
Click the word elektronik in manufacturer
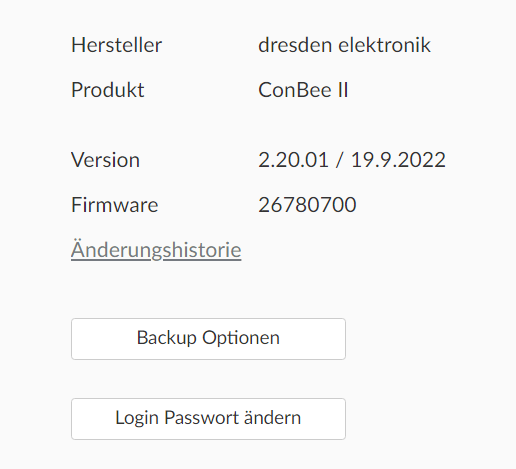coord(385,45)
